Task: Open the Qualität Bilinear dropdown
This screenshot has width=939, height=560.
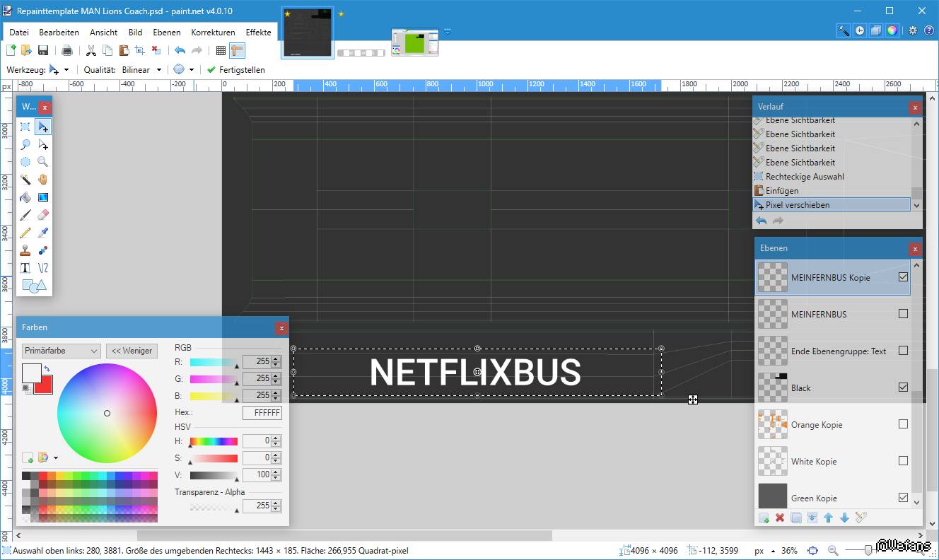Action: tap(141, 70)
